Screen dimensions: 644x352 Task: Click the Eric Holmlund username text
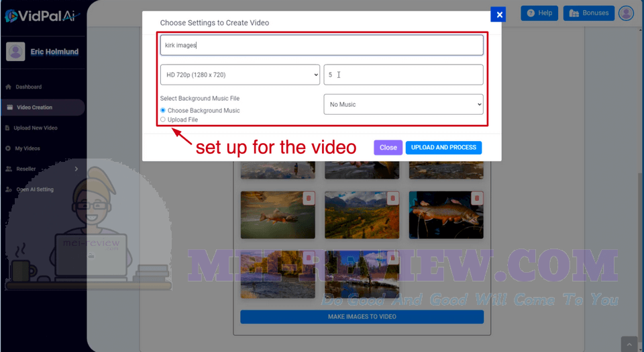tap(54, 52)
